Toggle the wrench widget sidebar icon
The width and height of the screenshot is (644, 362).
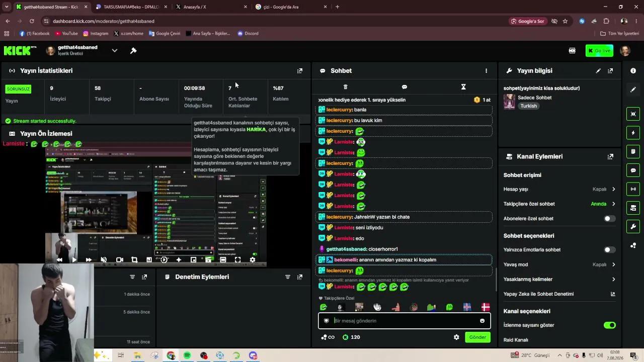click(x=633, y=227)
